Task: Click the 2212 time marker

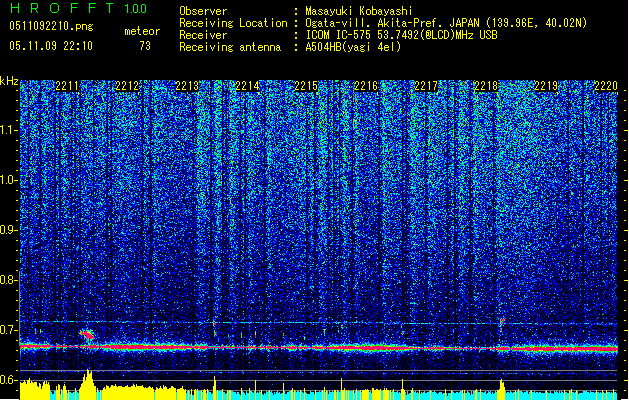Action: click(127, 86)
